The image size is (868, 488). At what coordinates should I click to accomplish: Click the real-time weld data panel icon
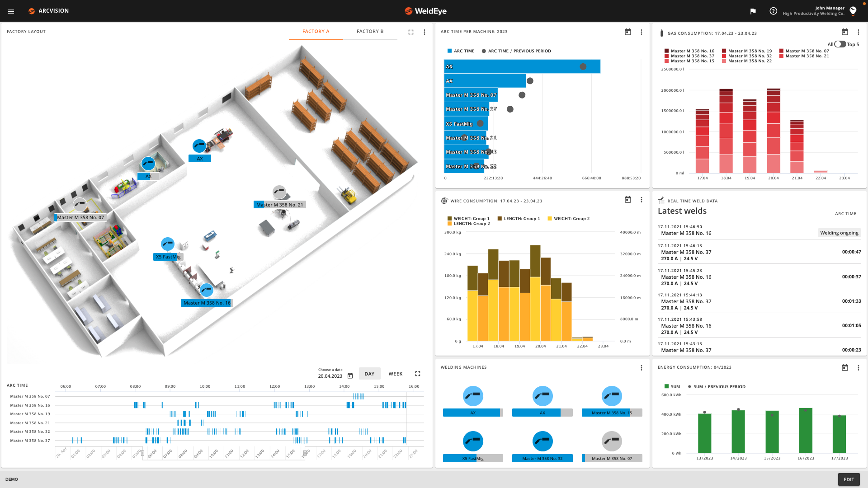662,200
